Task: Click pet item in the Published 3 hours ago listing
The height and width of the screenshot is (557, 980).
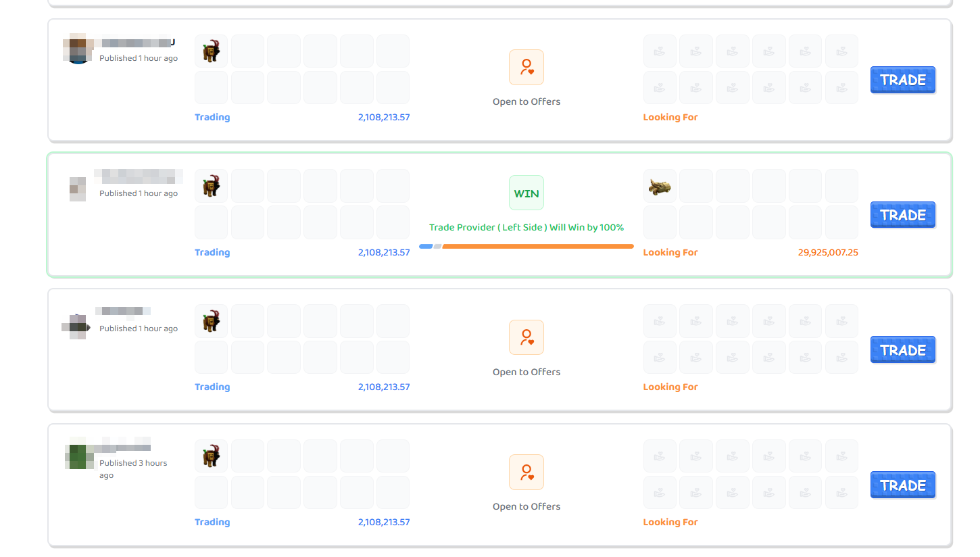Action: point(212,456)
